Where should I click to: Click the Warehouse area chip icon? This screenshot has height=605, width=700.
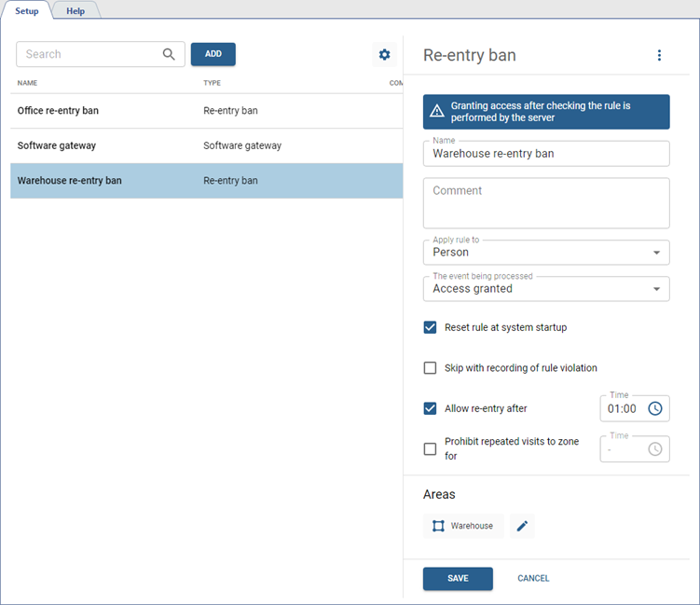(438, 526)
